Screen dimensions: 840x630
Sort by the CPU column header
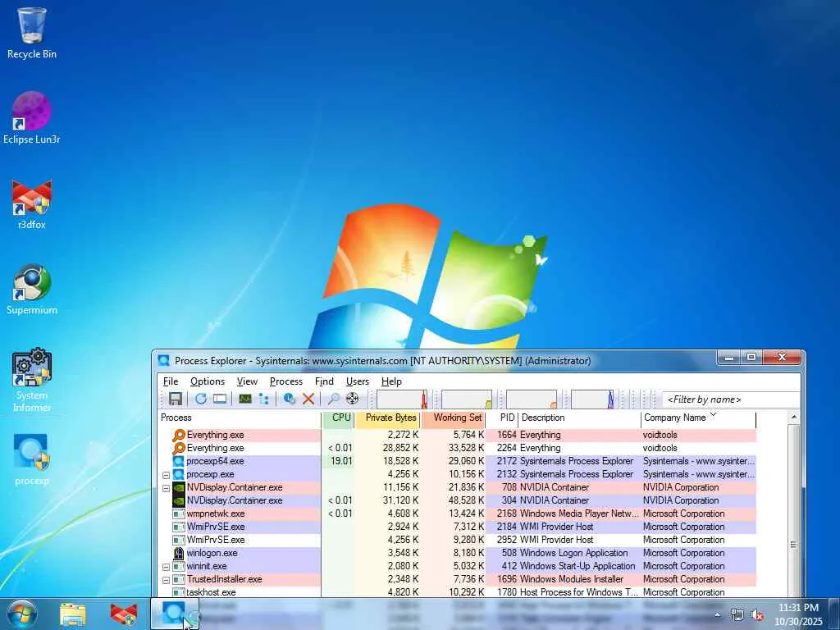pos(339,418)
